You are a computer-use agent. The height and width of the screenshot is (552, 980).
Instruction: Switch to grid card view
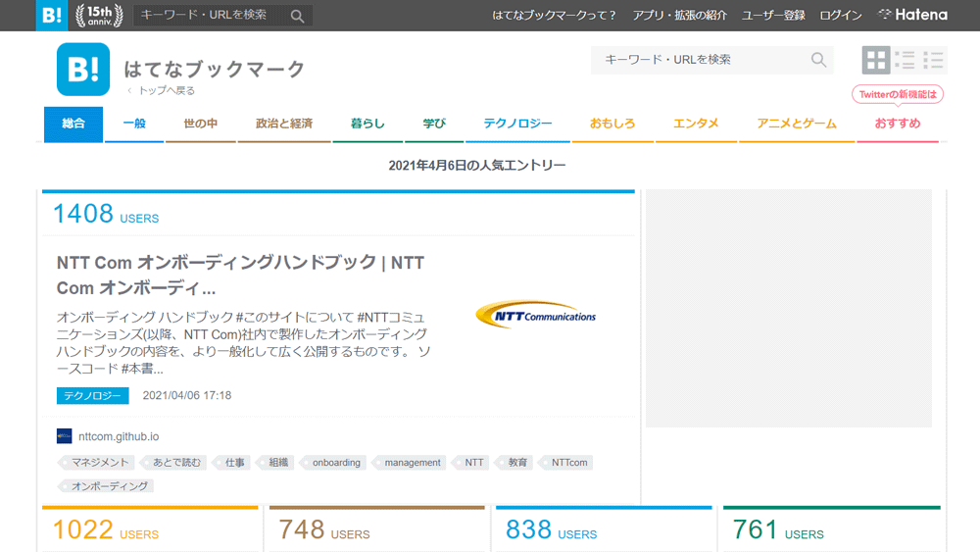pos(875,60)
